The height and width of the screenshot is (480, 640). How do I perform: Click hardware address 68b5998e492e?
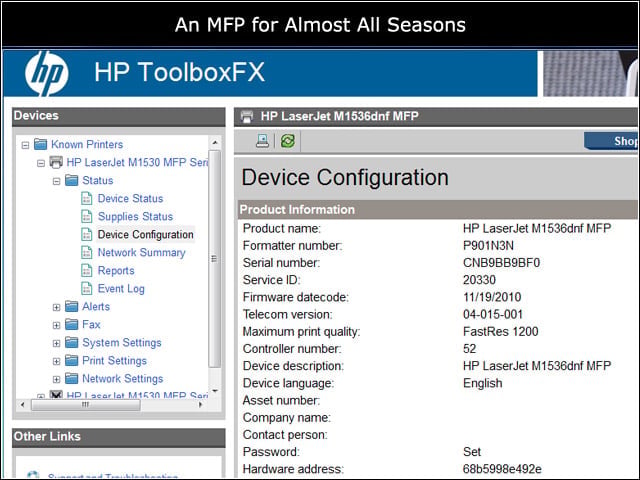pos(502,469)
